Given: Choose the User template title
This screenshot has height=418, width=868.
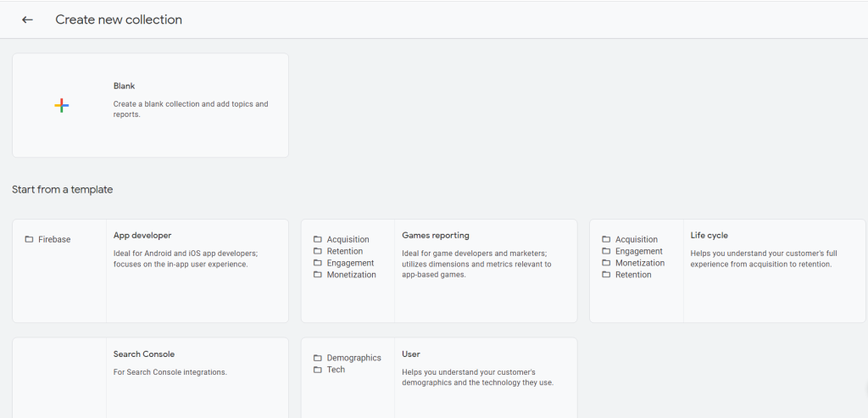Looking at the screenshot, I should [x=411, y=354].
